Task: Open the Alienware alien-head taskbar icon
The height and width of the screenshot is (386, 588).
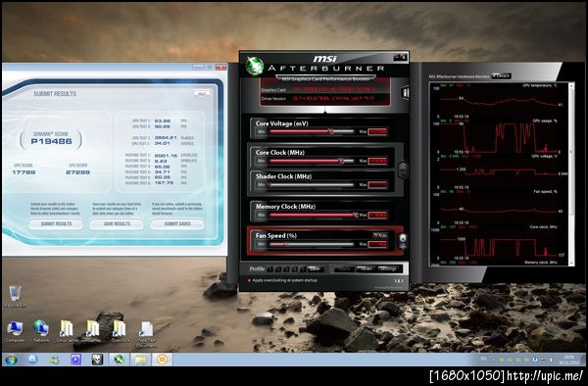Action: 97,360
